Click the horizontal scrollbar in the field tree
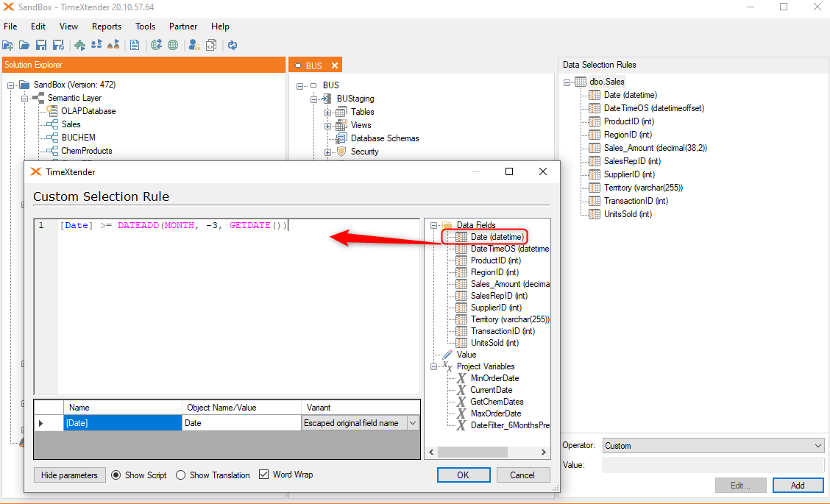This screenshot has width=830, height=504. pyautogui.click(x=472, y=452)
